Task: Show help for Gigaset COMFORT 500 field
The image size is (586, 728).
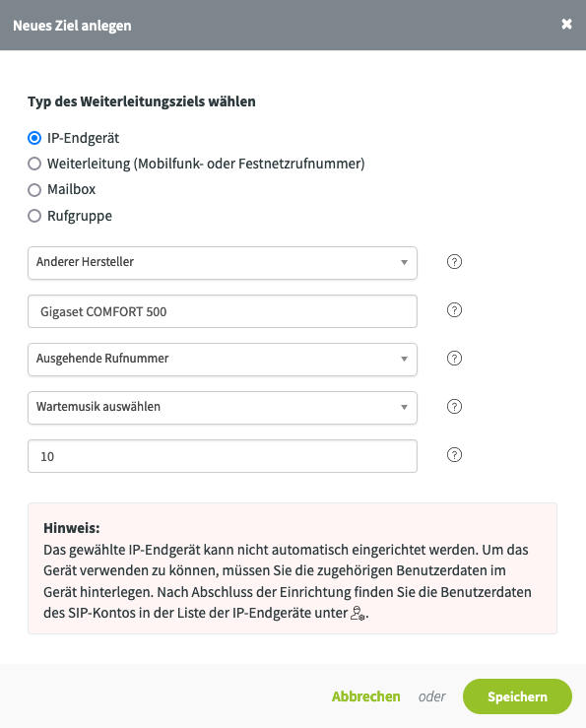Action: [x=454, y=310]
